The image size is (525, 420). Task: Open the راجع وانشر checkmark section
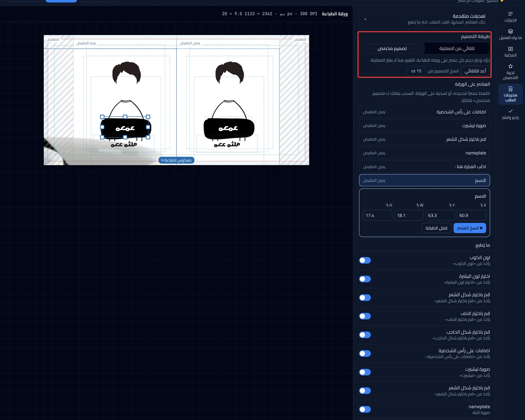tap(510, 114)
